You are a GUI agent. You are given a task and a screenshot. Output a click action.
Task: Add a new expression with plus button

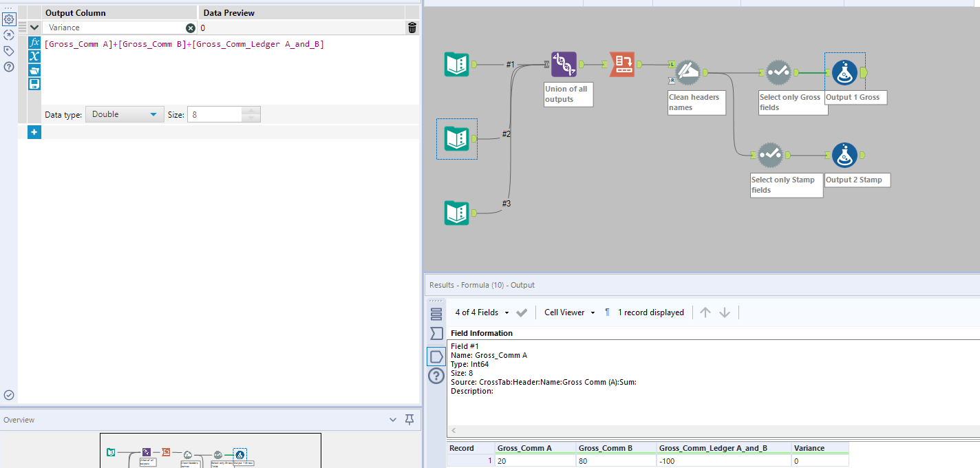point(34,132)
